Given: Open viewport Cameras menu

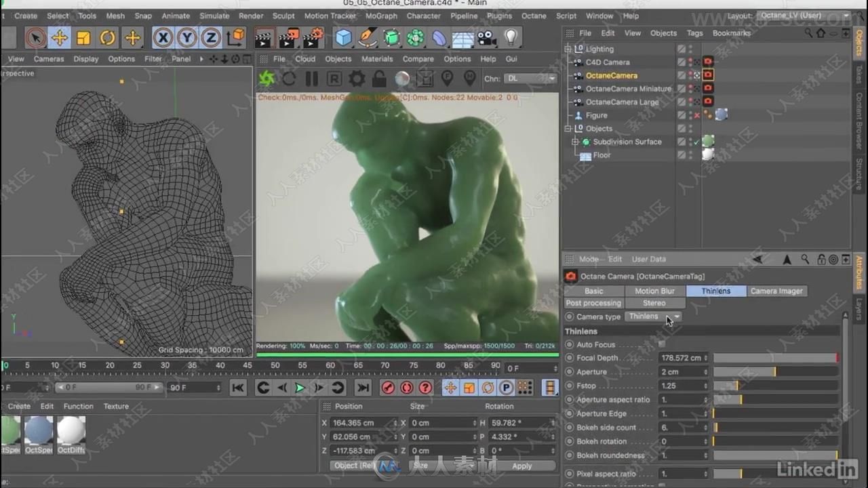Looking at the screenshot, I should click(49, 59).
